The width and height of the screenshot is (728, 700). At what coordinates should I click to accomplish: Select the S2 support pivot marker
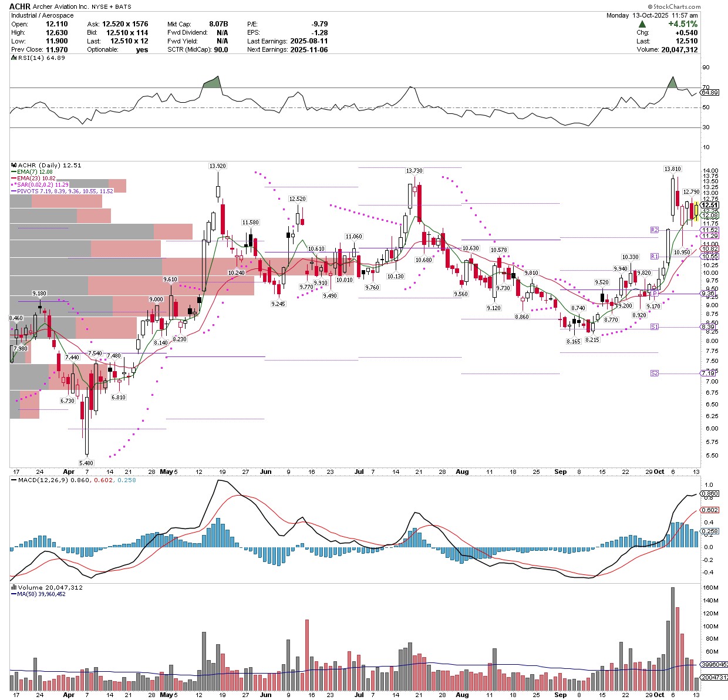[655, 373]
